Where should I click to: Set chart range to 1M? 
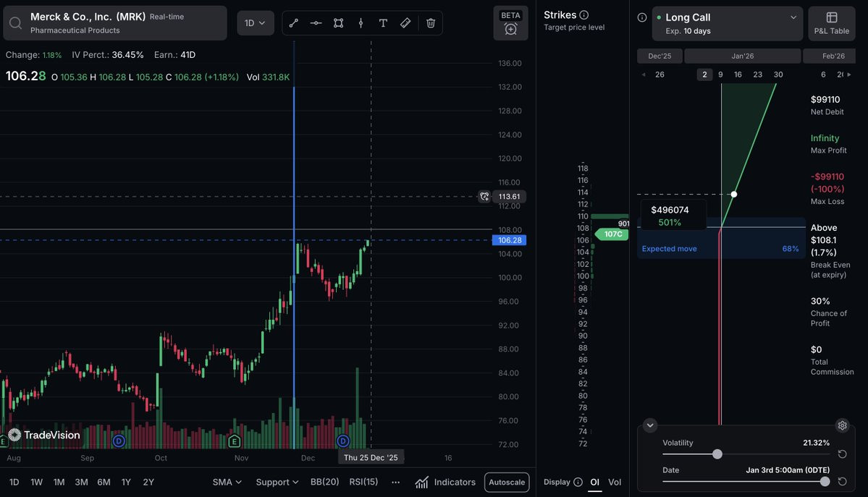coord(59,482)
